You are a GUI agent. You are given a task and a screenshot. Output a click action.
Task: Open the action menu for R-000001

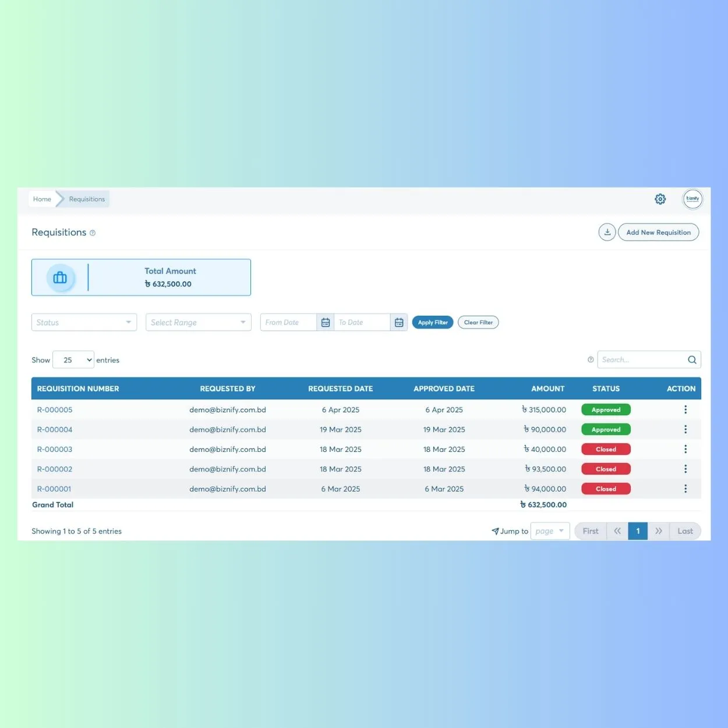click(685, 489)
